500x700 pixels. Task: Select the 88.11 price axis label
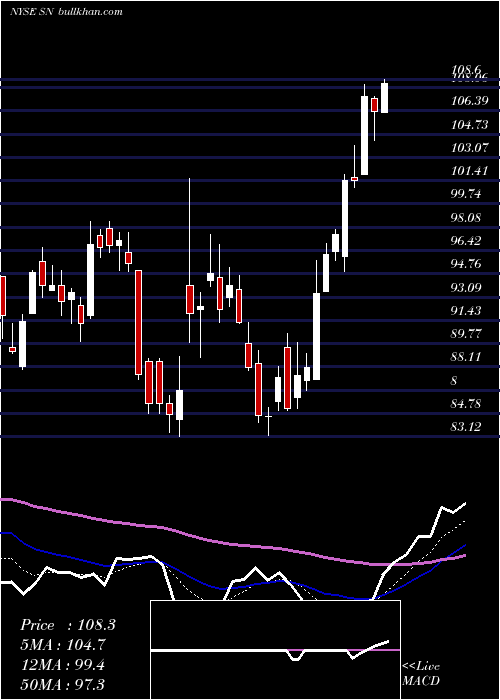pos(467,357)
